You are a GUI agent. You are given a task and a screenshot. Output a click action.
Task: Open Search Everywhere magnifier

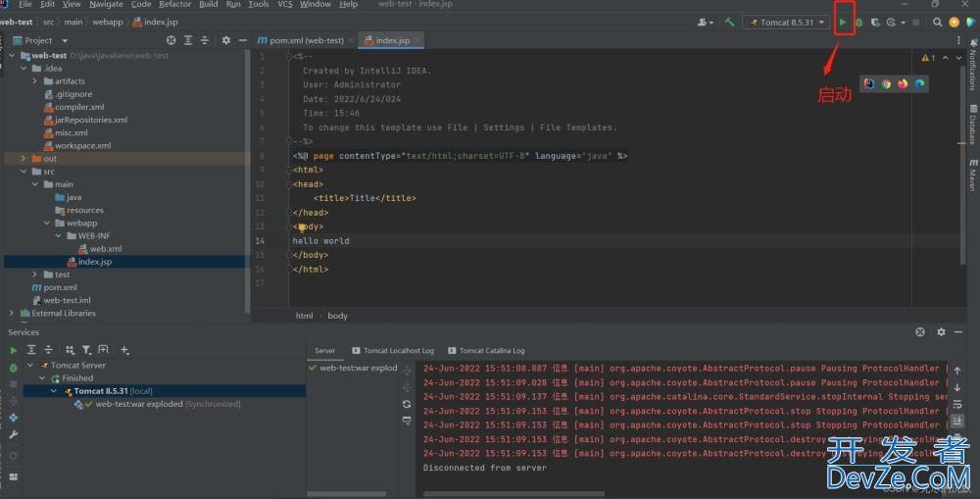point(937,23)
